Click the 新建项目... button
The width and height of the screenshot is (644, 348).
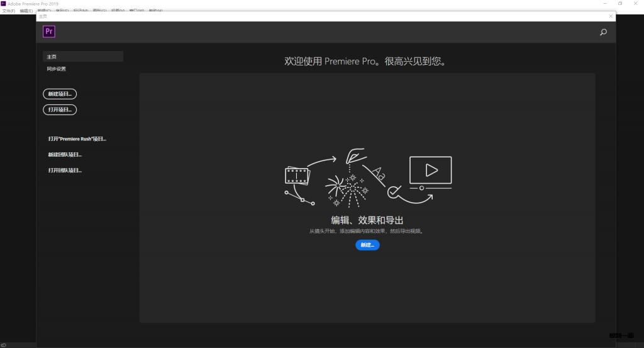coord(60,94)
